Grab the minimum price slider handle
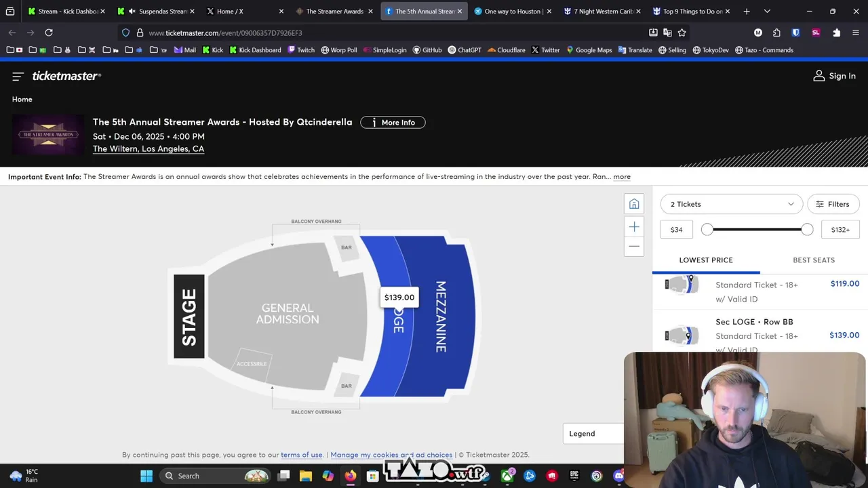Image resolution: width=868 pixels, height=488 pixels. pyautogui.click(x=707, y=230)
